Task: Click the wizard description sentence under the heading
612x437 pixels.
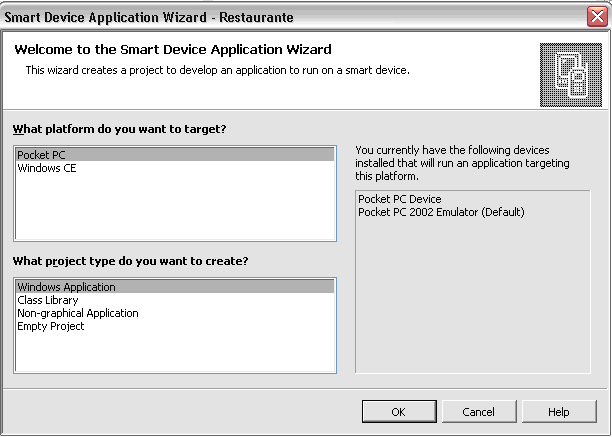Action: click(x=217, y=70)
